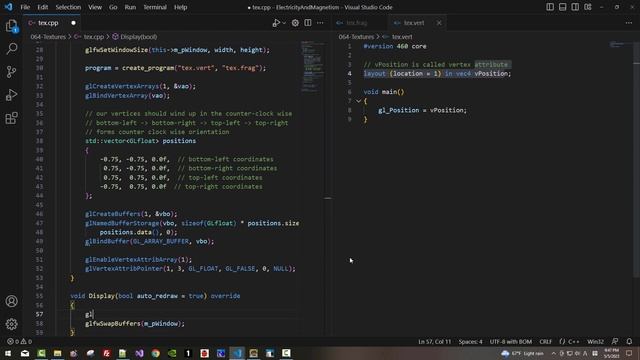Image resolution: width=640 pixels, height=360 pixels.
Task: Open the Go menu
Action: pyautogui.click(x=113, y=7)
